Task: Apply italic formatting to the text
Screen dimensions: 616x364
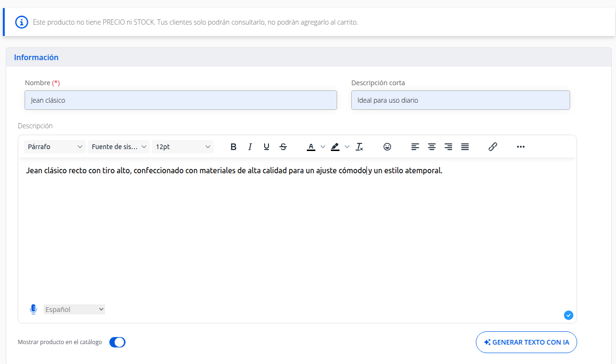Action: point(250,147)
